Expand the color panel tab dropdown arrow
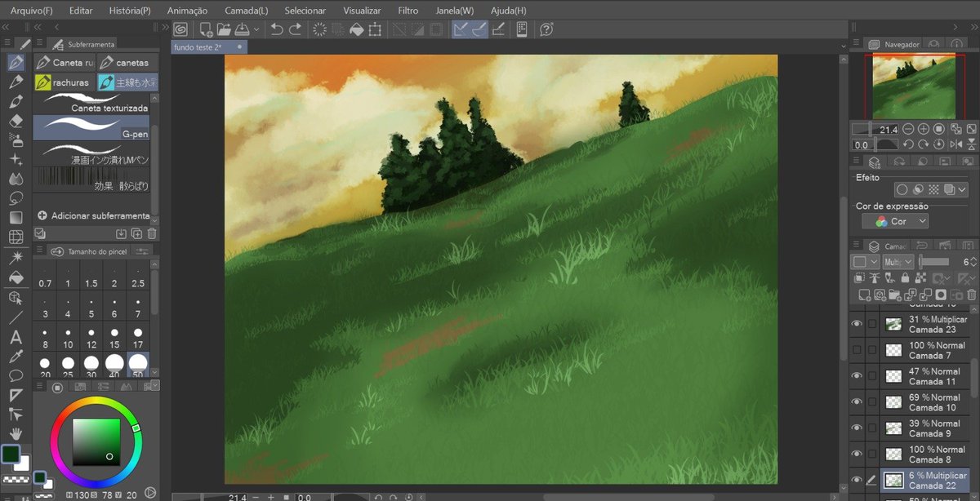980x501 pixels. (154, 386)
